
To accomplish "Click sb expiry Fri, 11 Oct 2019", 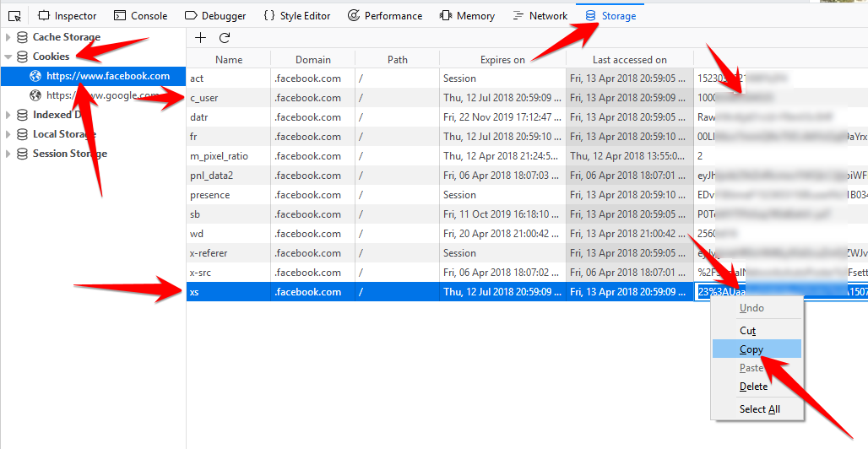I will pyautogui.click(x=502, y=214).
